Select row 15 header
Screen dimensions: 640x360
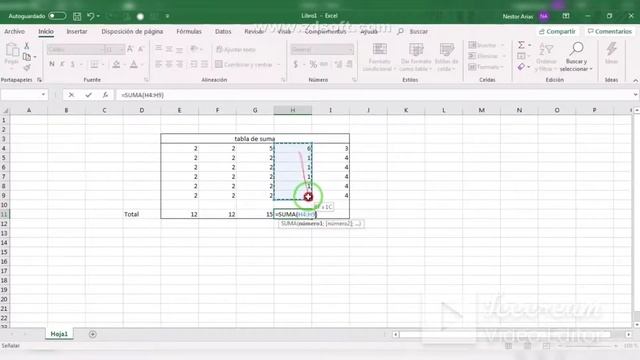(x=4, y=252)
